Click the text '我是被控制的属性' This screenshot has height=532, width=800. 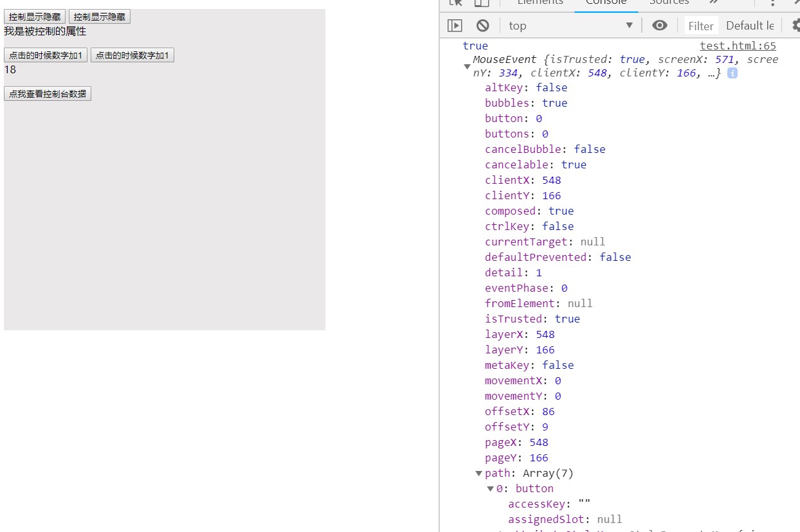pyautogui.click(x=45, y=31)
